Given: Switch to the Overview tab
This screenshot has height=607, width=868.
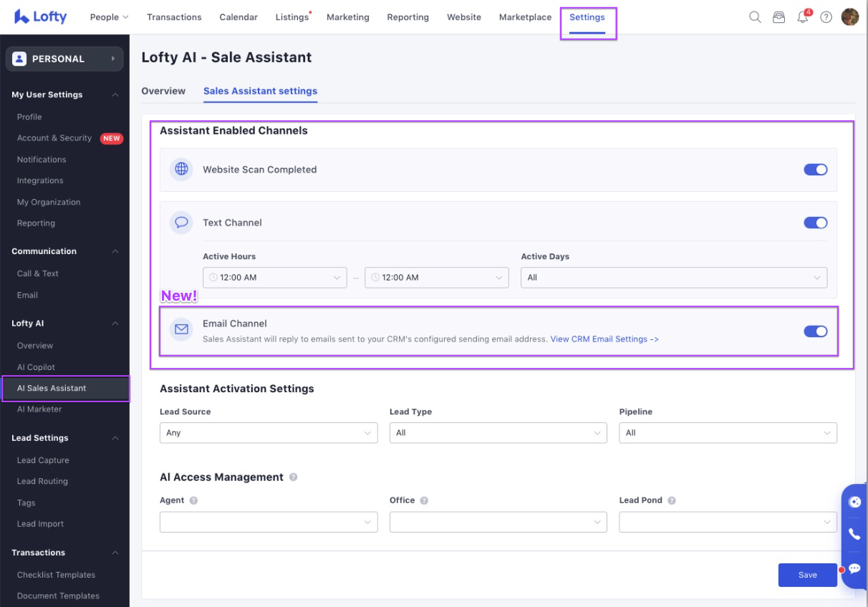Looking at the screenshot, I should [x=163, y=91].
